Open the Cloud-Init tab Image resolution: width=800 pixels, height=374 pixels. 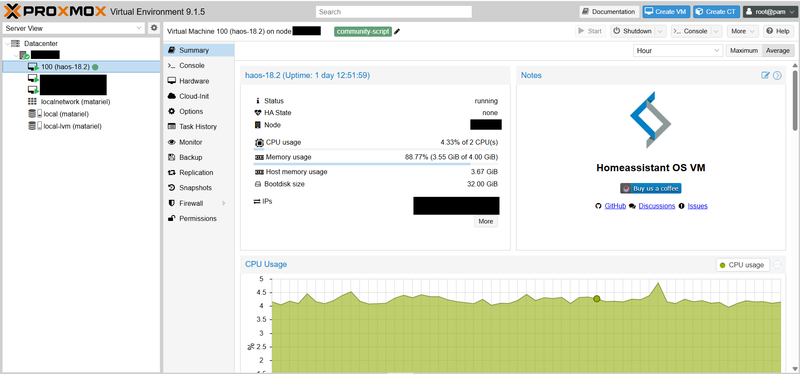198,96
